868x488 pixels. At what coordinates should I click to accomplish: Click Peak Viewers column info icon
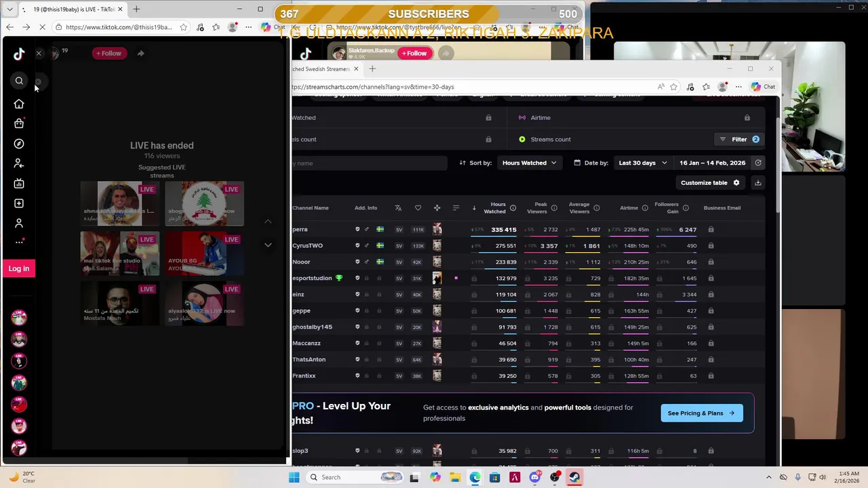click(x=554, y=208)
